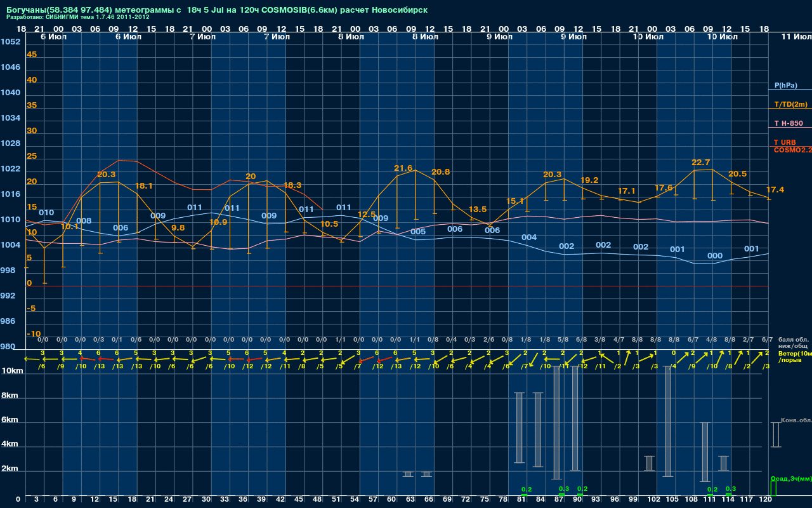Click the 20.8 temperature value
The height and width of the screenshot is (508, 812).
click(441, 172)
